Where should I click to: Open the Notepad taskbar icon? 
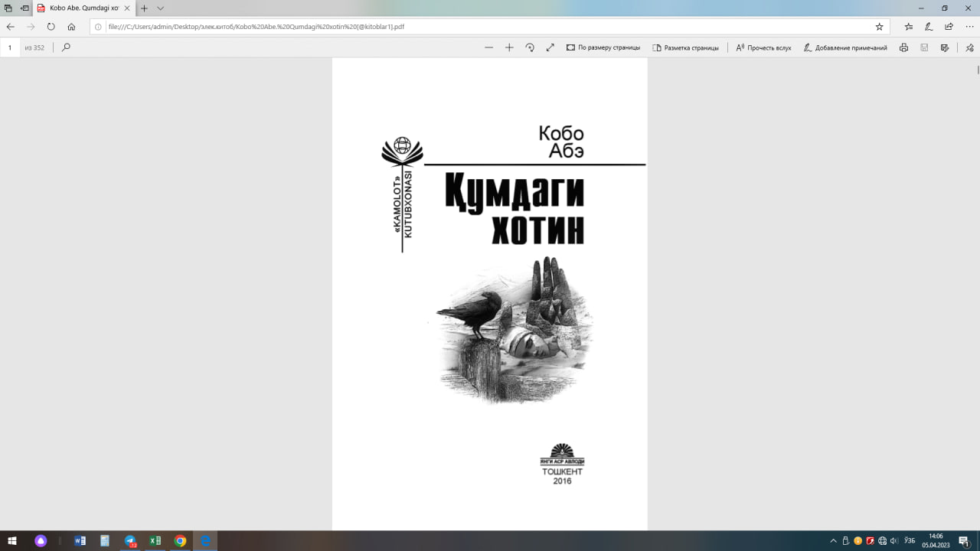coord(105,540)
